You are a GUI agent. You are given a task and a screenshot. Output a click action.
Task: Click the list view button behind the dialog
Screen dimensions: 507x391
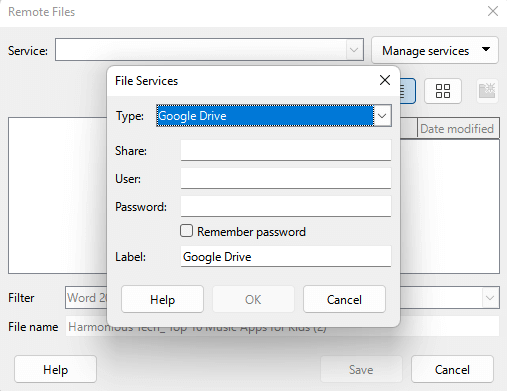408,91
